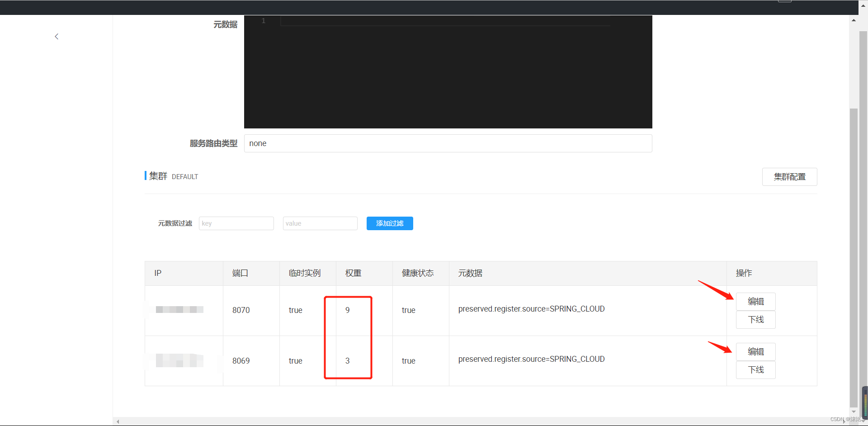Image resolution: width=868 pixels, height=426 pixels.
Task: Select the port cell 8070
Action: tap(241, 310)
